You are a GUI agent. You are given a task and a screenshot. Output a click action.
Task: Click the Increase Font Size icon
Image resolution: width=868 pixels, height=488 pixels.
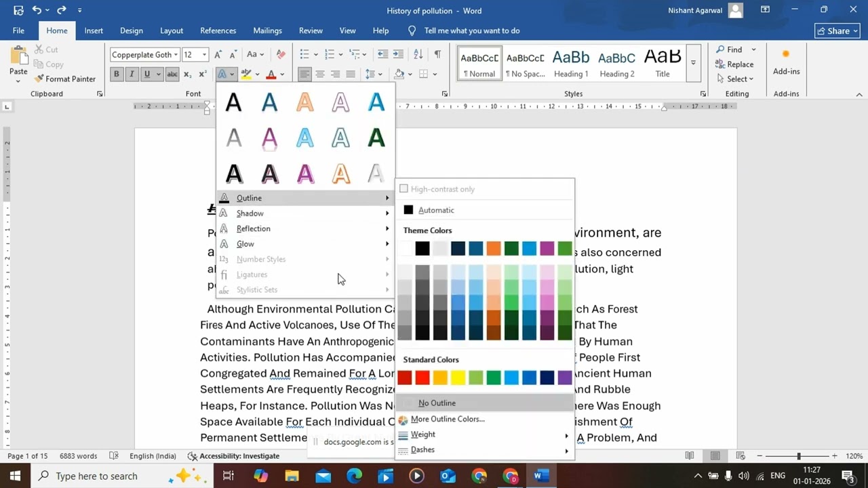tap(218, 55)
